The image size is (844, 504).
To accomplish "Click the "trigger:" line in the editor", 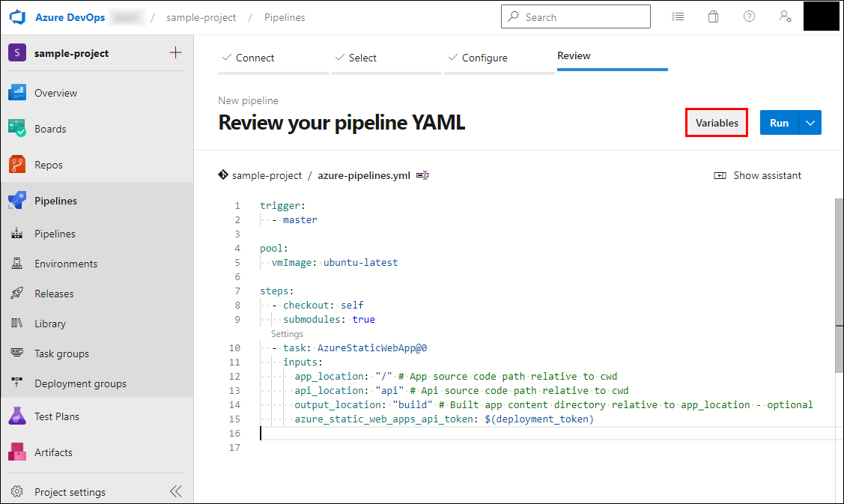I will pyautogui.click(x=282, y=206).
